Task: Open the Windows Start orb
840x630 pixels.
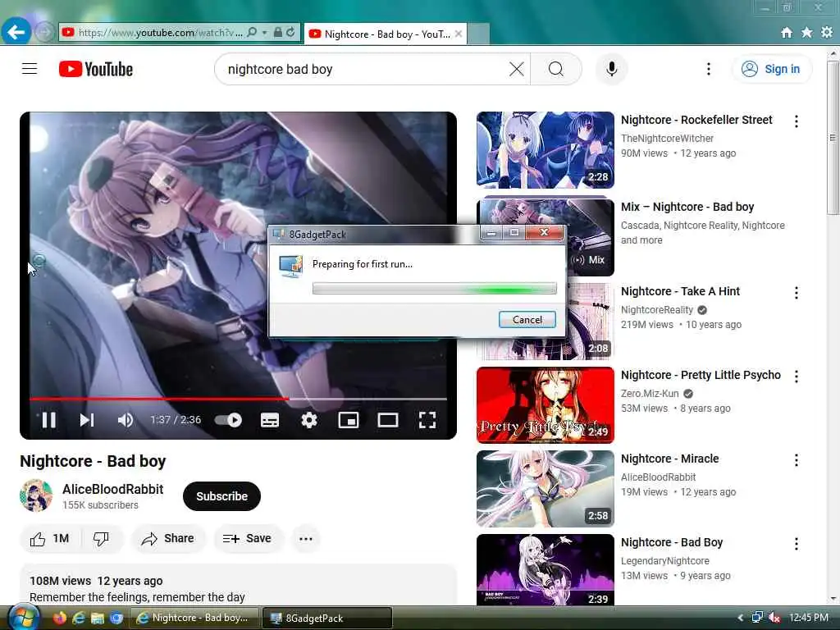Action: pos(22,617)
